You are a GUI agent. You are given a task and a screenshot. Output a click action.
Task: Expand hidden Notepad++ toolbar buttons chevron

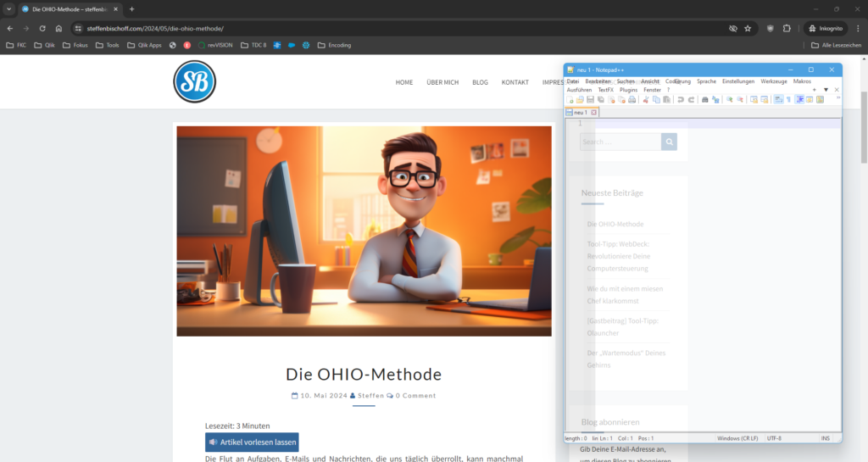838,98
